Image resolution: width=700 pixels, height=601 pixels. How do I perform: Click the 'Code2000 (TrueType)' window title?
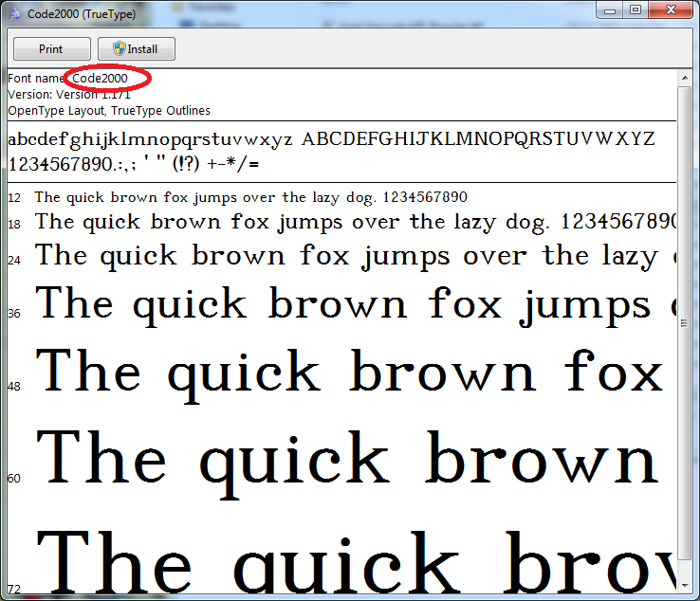[82, 14]
